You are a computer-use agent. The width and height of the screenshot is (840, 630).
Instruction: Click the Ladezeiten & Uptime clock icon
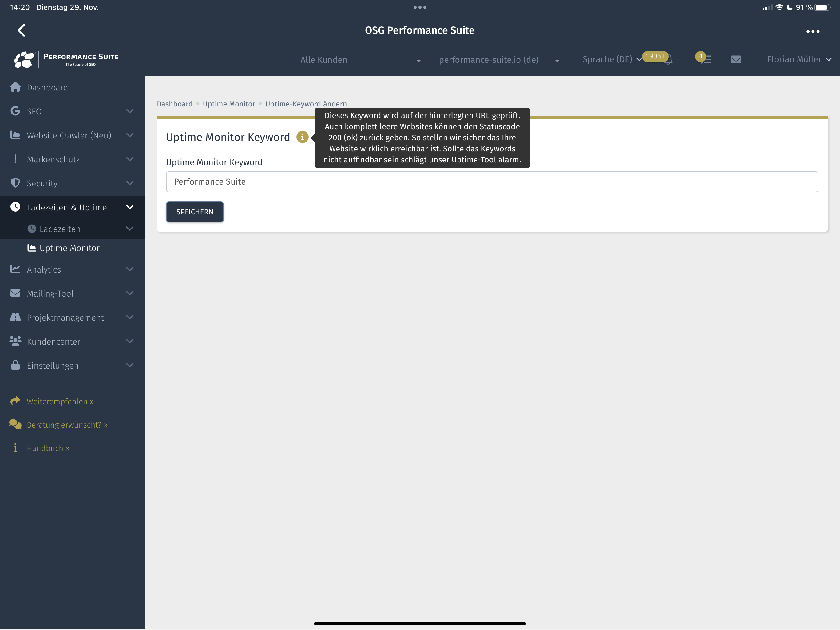(15, 207)
